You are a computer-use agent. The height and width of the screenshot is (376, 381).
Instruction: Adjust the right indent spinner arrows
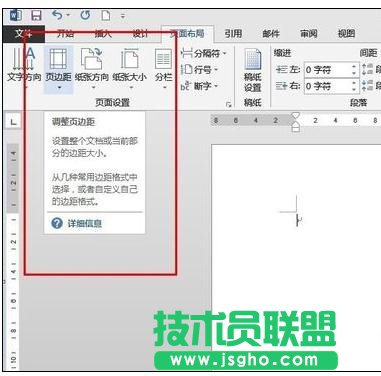[355, 86]
